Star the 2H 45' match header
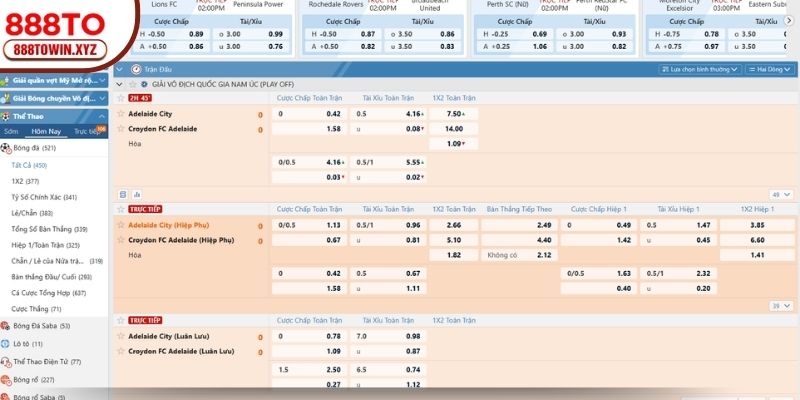The height and width of the screenshot is (400, 800). tap(121, 98)
